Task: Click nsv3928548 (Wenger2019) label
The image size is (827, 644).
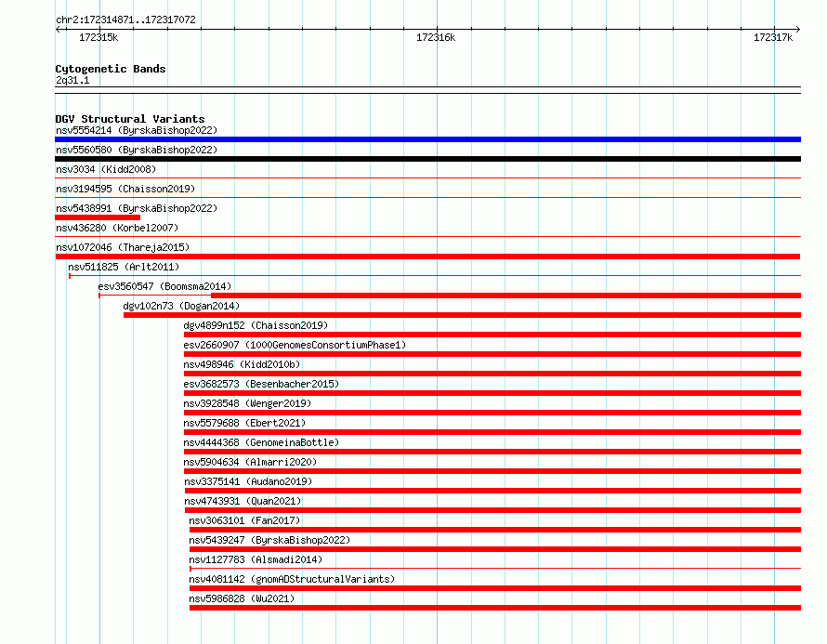Action: coord(247,403)
